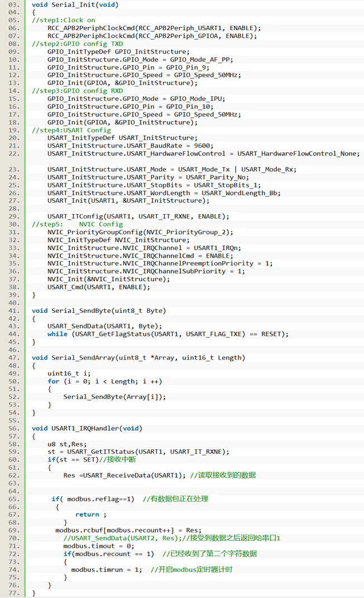This screenshot has width=364, height=598.
Task: Click the GPIO_Mode_AF_PP assignment line
Action: [140, 59]
